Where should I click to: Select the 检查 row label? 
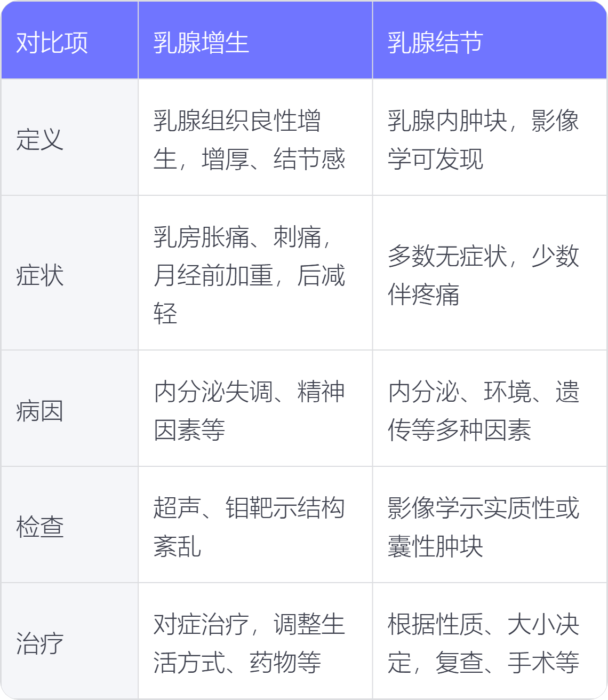40,527
